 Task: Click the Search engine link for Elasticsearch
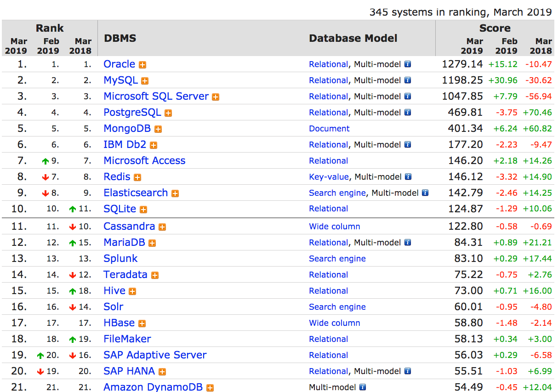click(x=337, y=193)
